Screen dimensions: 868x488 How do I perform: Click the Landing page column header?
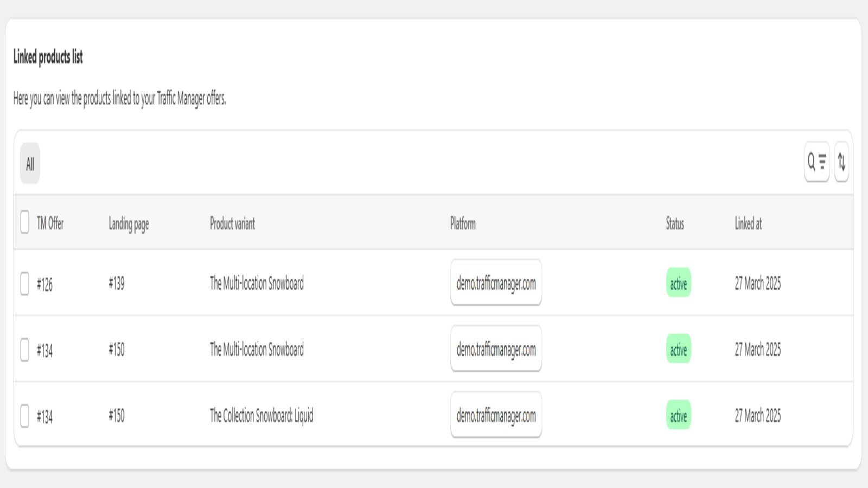(129, 223)
